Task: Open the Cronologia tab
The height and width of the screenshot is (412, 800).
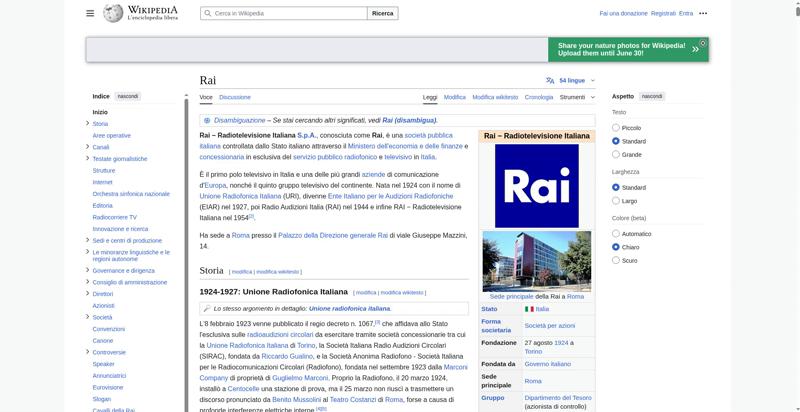Action: coord(539,97)
